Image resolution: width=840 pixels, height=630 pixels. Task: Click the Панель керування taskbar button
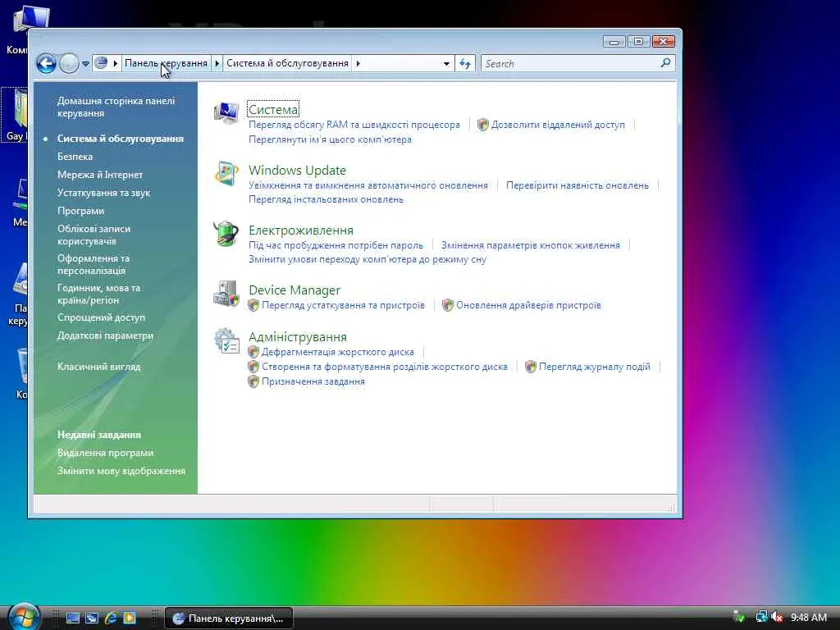[x=229, y=619]
